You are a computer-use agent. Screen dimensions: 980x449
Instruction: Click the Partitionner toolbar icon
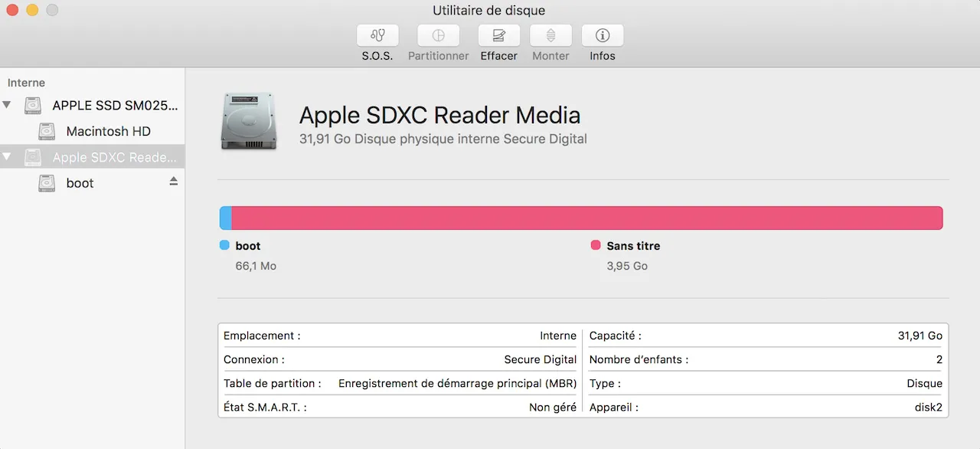pyautogui.click(x=439, y=35)
